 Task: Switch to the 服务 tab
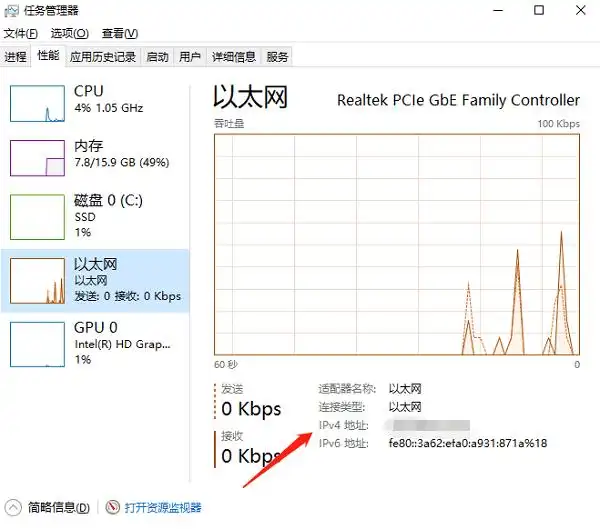[x=277, y=56]
